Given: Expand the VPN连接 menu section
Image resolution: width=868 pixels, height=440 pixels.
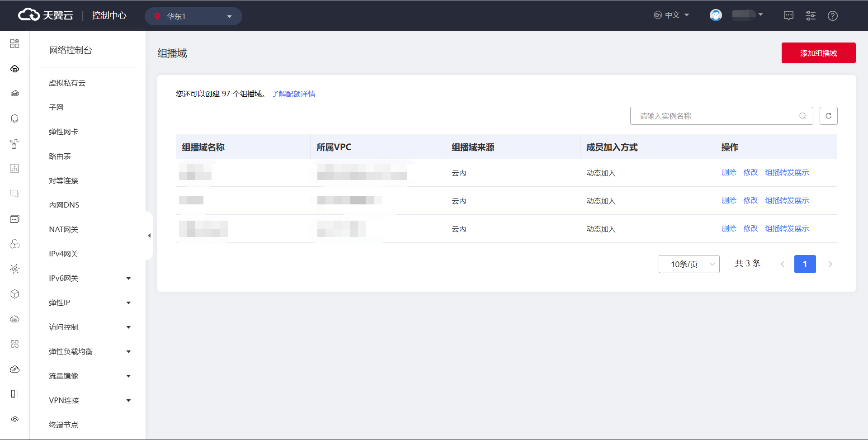Looking at the screenshot, I should coord(89,400).
